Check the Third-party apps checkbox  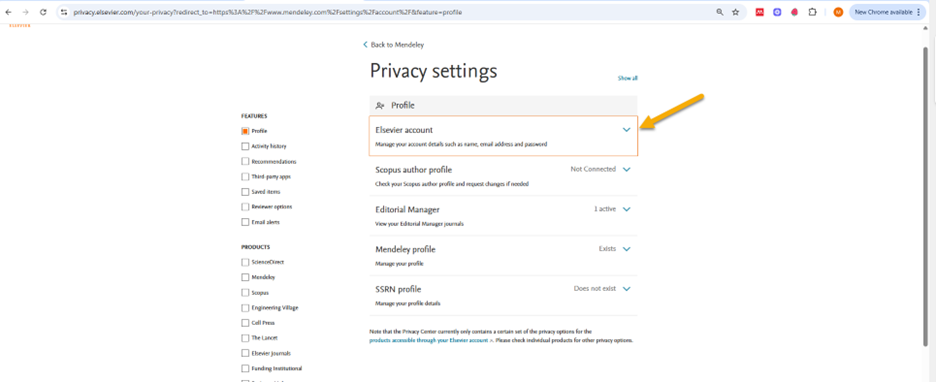point(245,177)
